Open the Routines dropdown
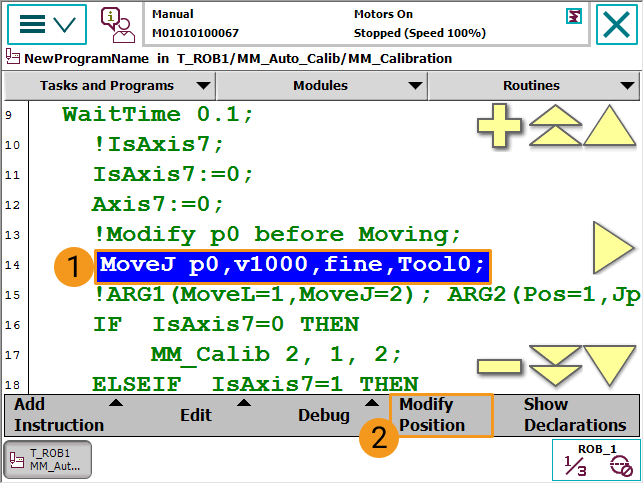This screenshot has width=644, height=484. [x=534, y=86]
